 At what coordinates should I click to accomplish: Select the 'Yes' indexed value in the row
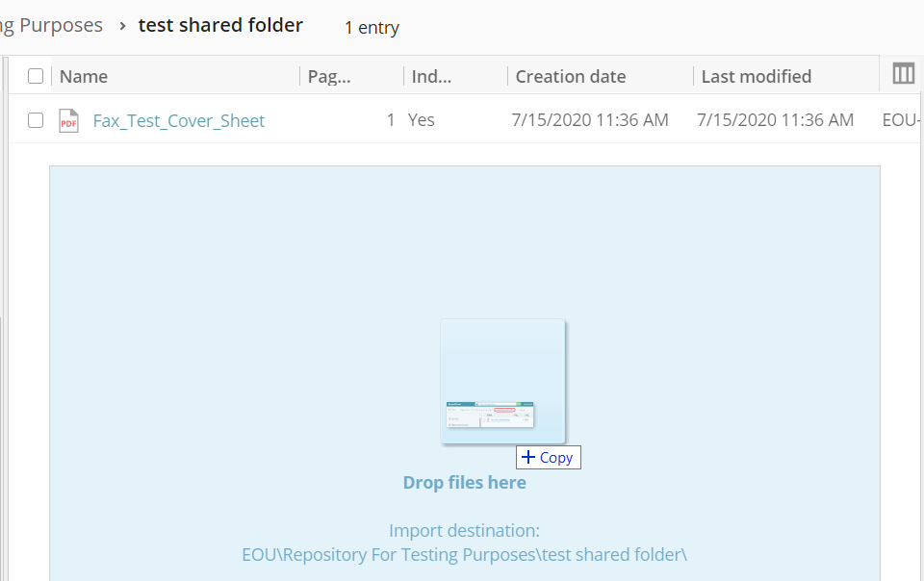point(422,120)
